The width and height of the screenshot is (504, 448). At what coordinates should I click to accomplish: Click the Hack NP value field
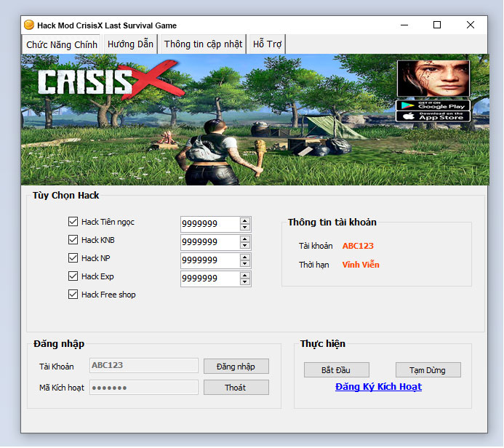click(x=210, y=260)
